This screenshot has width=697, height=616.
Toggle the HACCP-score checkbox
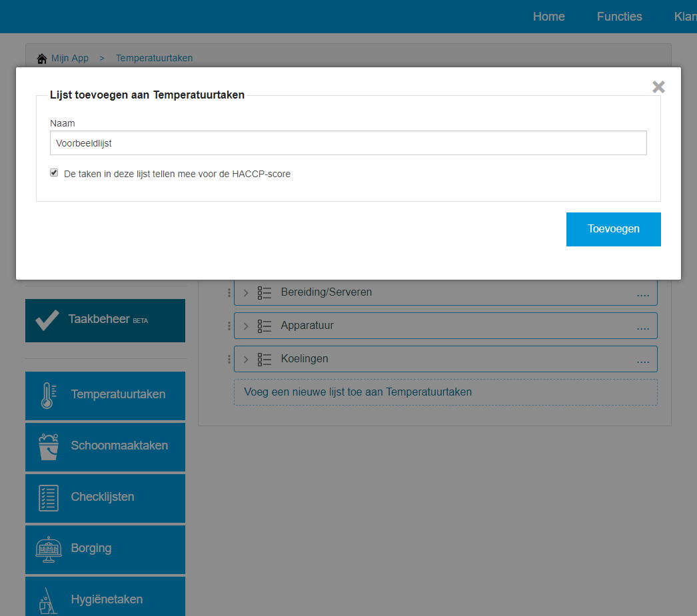(54, 172)
